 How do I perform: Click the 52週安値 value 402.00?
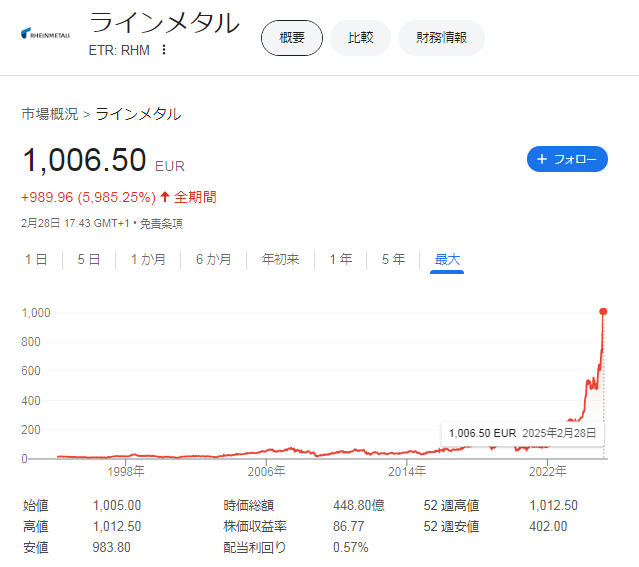tap(548, 526)
